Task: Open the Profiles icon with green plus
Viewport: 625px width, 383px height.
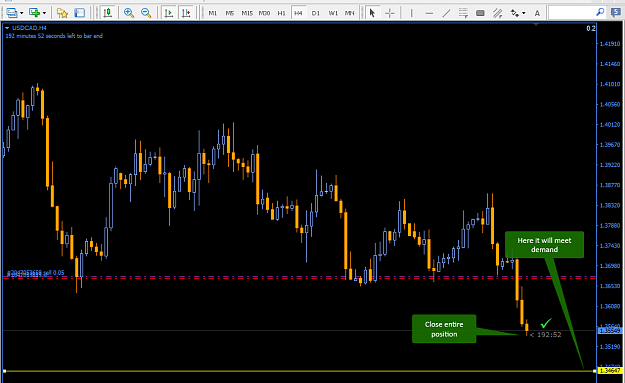Action: [x=35, y=13]
